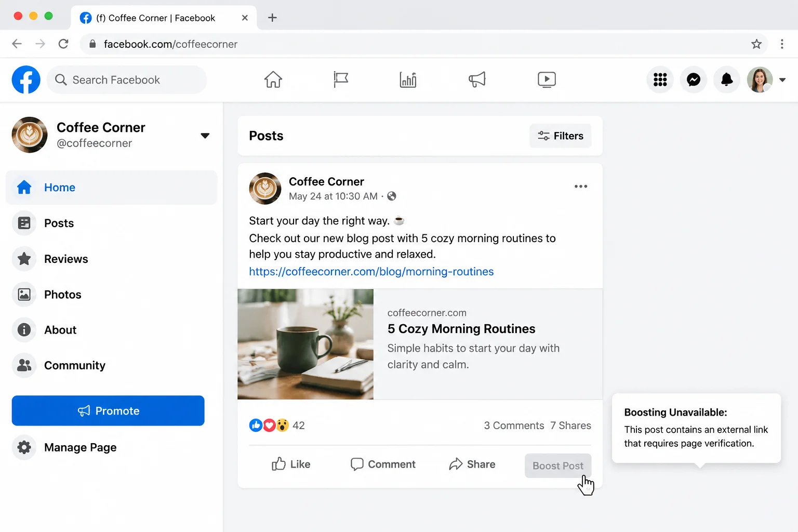Image resolution: width=798 pixels, height=532 pixels.
Task: Click the blue Promote button
Action: point(108,410)
